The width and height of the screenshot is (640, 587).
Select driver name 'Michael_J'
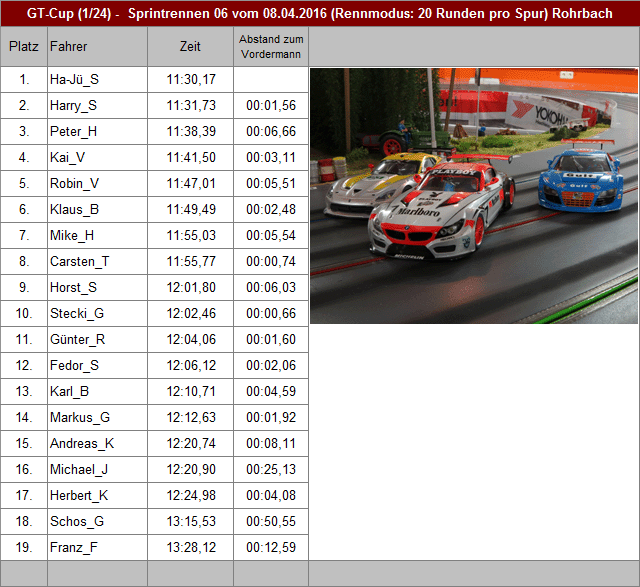coord(79,469)
